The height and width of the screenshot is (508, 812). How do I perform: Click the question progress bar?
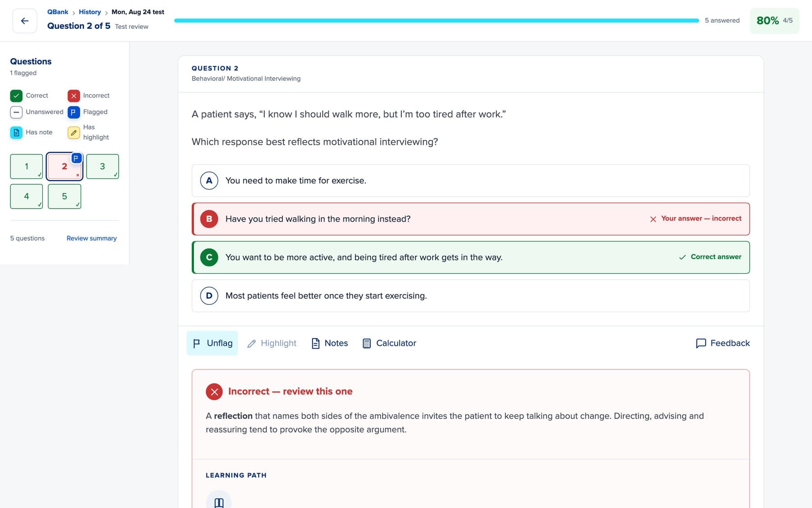coord(436,20)
